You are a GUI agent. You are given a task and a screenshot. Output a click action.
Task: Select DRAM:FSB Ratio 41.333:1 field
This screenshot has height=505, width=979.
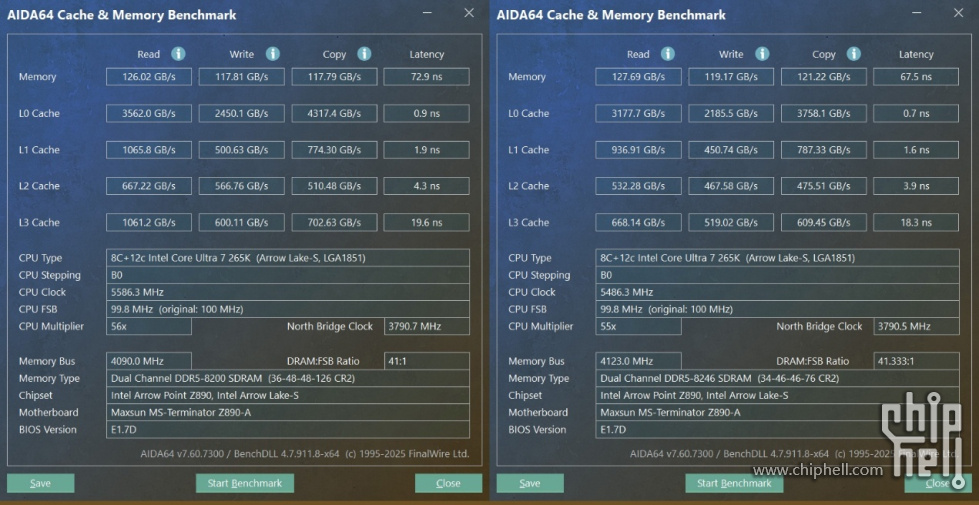tap(916, 361)
